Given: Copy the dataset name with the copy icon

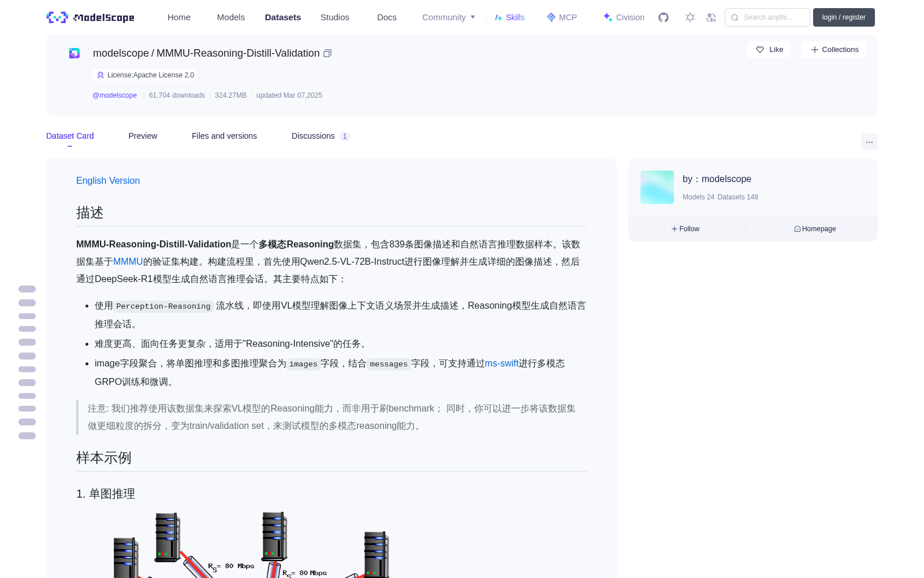Looking at the screenshot, I should click(x=327, y=53).
